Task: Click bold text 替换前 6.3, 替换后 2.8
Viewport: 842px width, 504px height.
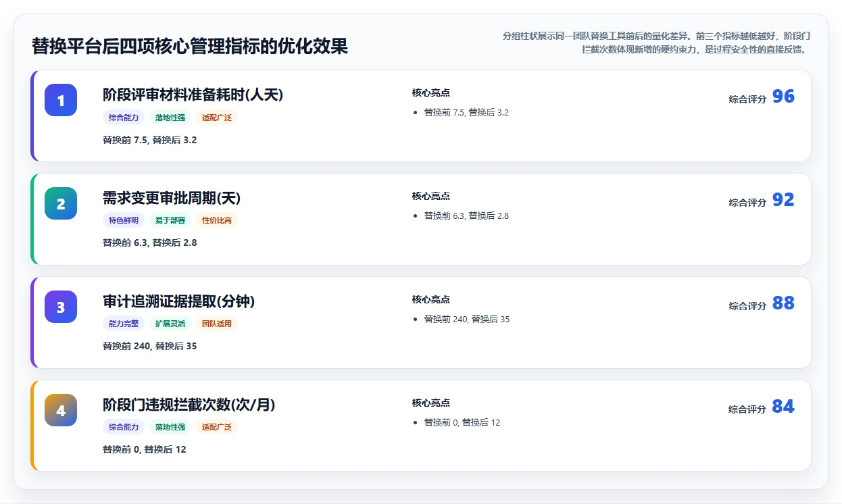Action: click(150, 243)
